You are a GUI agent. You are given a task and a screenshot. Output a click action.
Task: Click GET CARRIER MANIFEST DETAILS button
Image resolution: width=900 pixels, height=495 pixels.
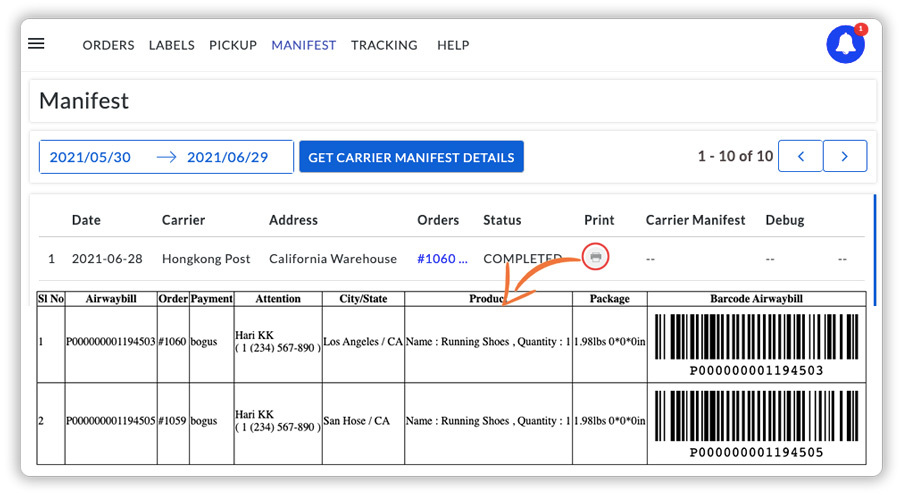tap(411, 157)
